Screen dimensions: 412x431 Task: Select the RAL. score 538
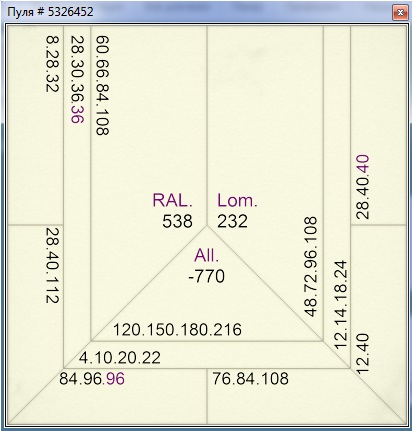tap(177, 221)
